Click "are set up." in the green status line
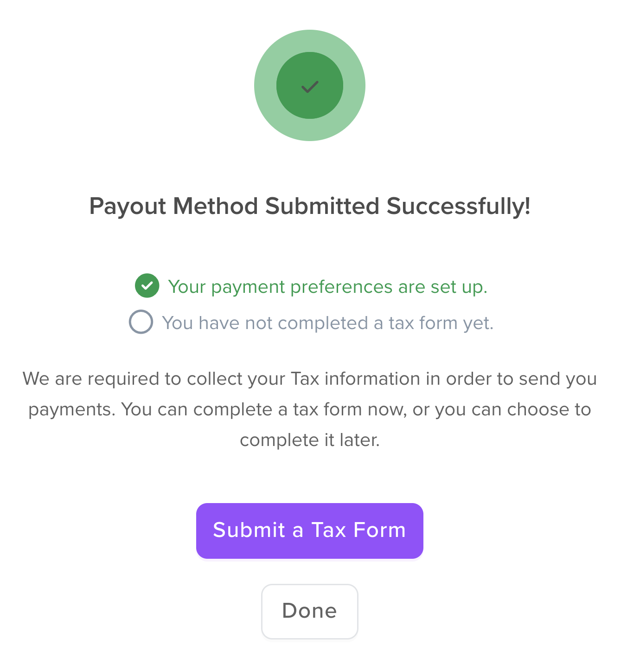This screenshot has width=627, height=672. click(442, 287)
